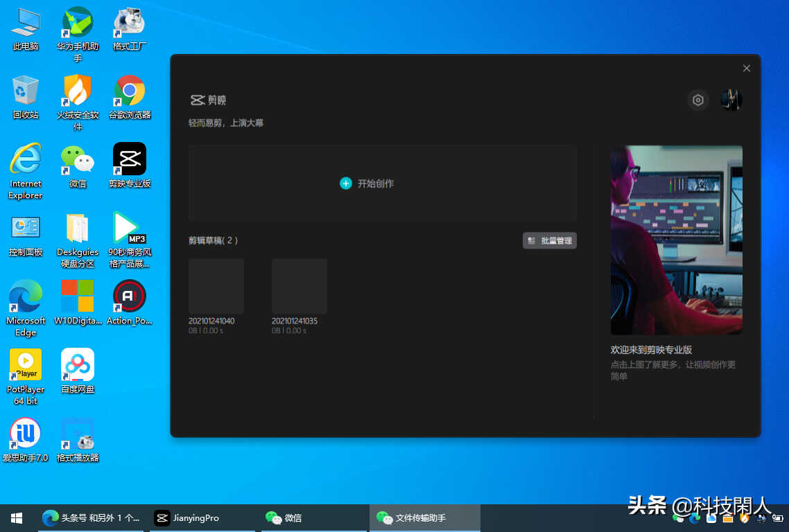
Task: Select the Internet Explorer desktop icon
Action: click(26, 172)
